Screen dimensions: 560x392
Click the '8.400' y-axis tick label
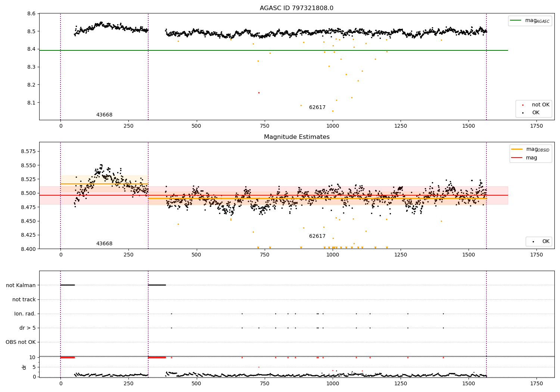point(28,249)
